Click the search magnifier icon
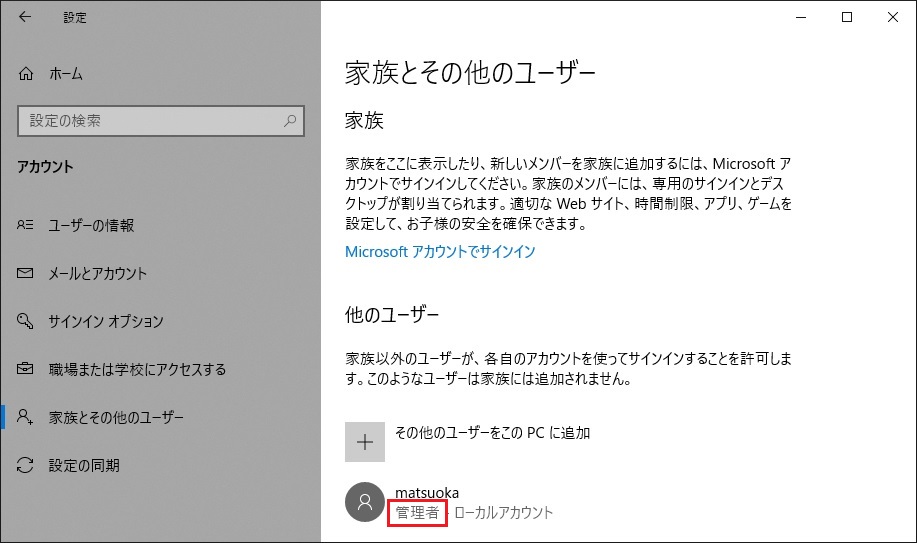 click(289, 121)
